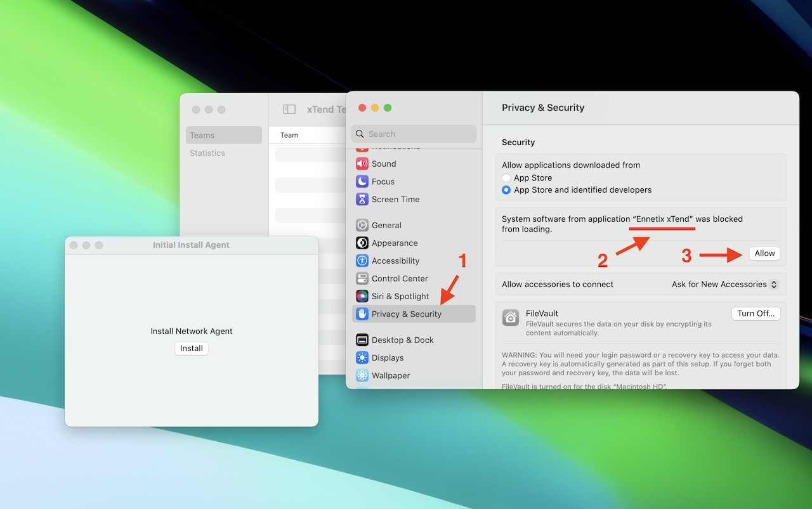This screenshot has height=509, width=812.
Task: Select Statistics in the xTend sidebar
Action: pyautogui.click(x=224, y=153)
